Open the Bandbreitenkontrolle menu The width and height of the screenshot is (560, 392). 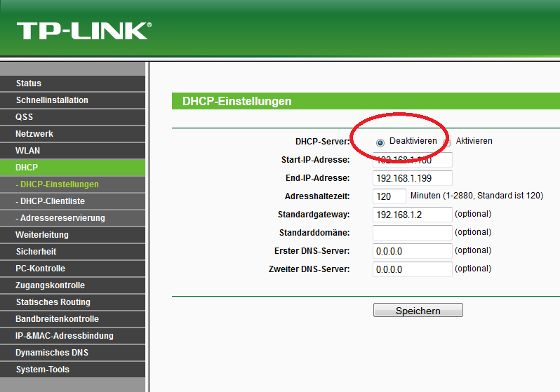point(72,319)
